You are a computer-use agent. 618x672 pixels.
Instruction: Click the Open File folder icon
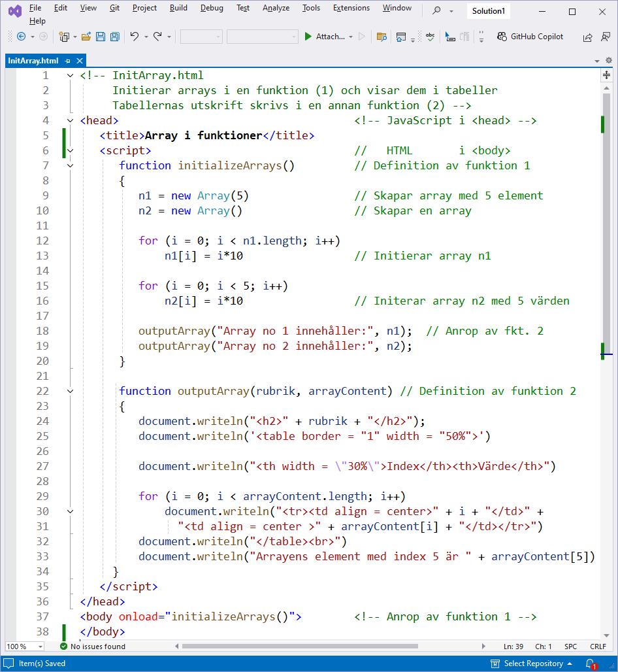click(86, 37)
